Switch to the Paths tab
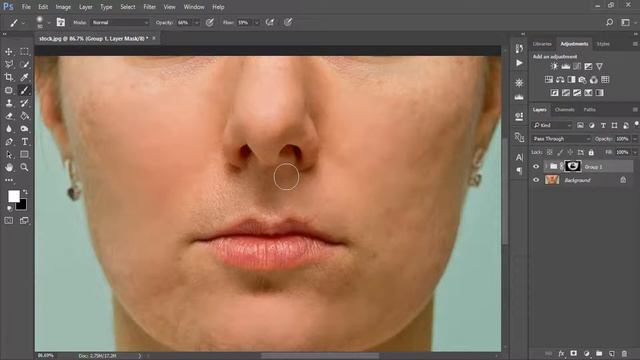This screenshot has height=360, width=640. pos(589,109)
